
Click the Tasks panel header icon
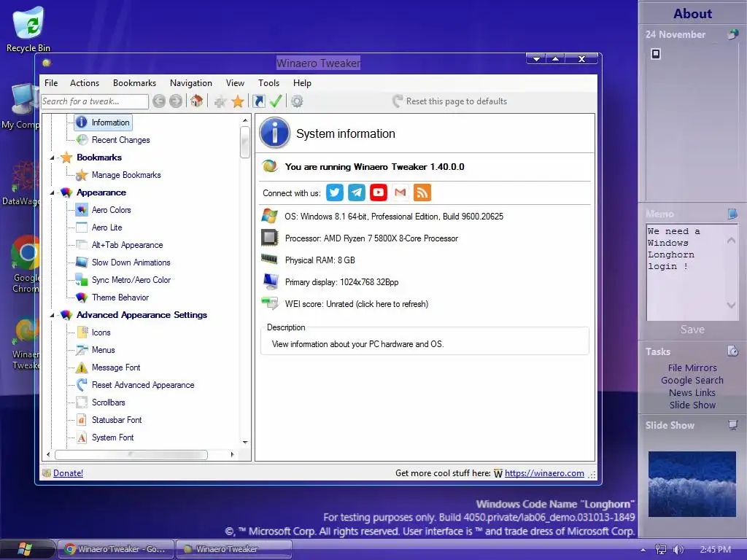[x=732, y=351]
